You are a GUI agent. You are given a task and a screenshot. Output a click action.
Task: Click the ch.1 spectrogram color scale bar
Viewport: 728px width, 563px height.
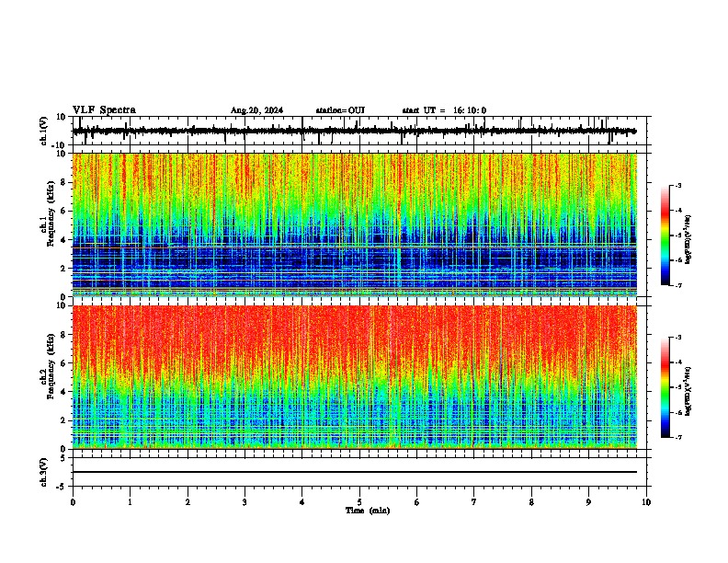coord(665,236)
